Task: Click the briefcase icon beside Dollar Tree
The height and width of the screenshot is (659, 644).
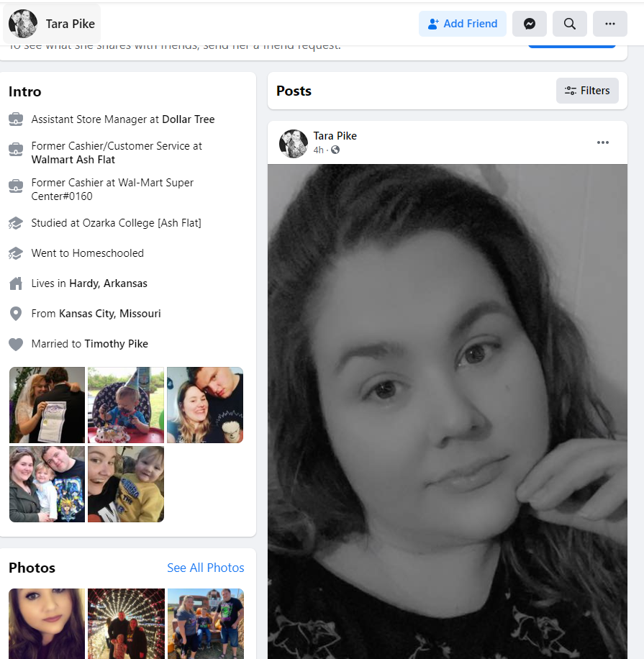Action: (x=16, y=119)
